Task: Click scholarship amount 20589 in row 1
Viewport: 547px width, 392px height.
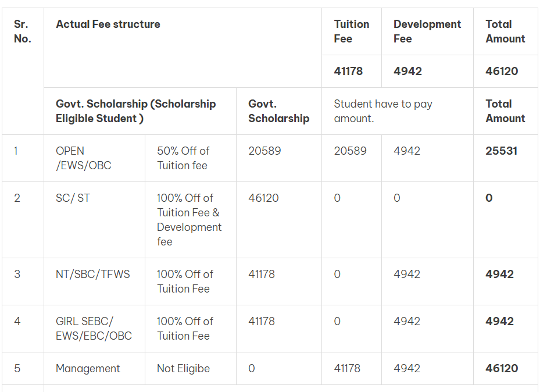Action: 264,151
